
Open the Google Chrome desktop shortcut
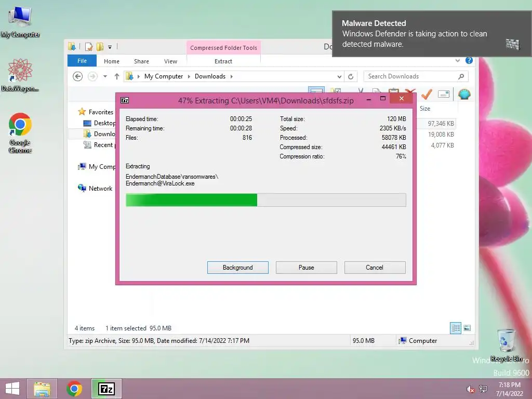[x=20, y=132]
